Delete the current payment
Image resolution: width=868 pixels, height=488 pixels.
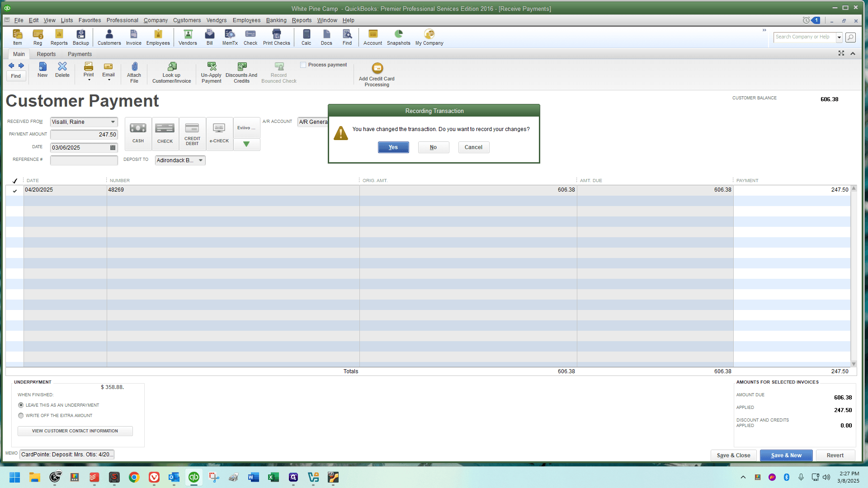pos(62,70)
